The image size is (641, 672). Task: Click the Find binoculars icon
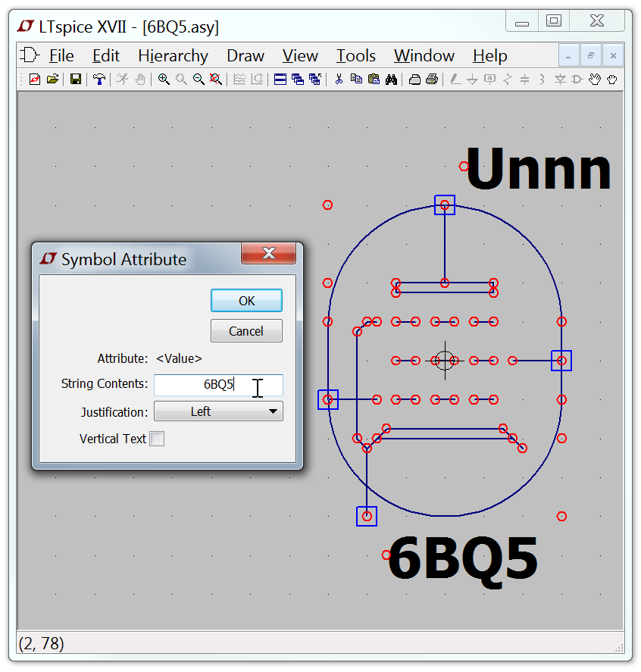tap(392, 79)
